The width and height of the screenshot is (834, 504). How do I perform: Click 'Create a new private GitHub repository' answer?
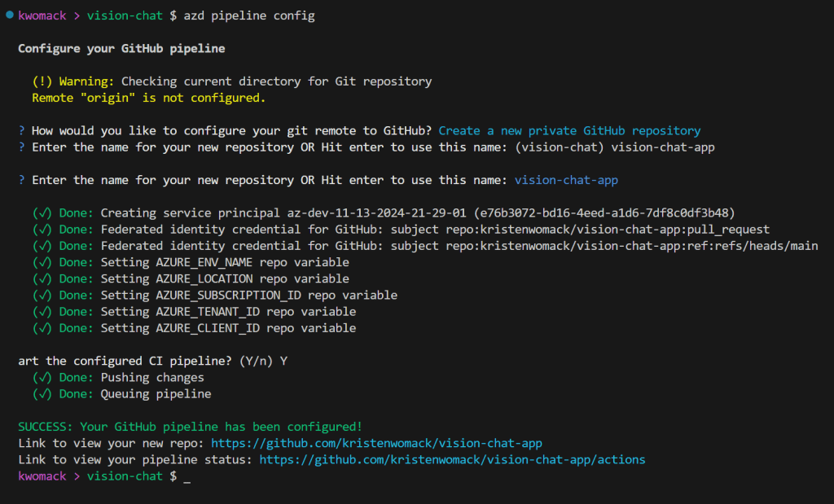coord(569,131)
